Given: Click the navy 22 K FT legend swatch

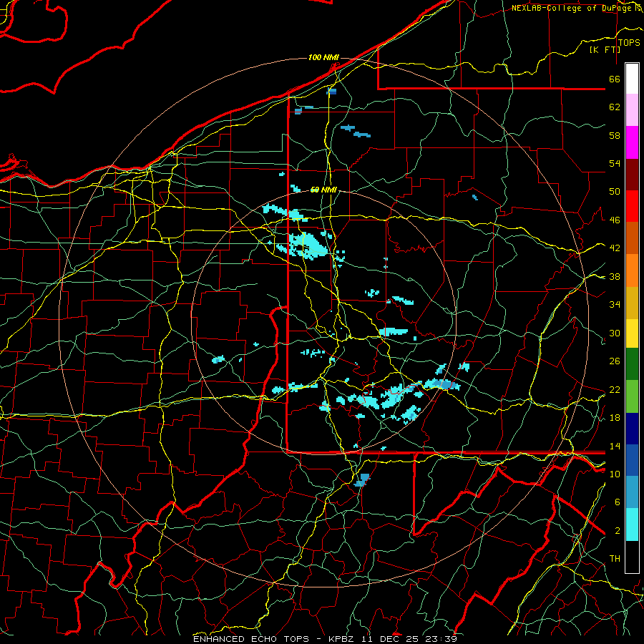Looking at the screenshot, I should pyautogui.click(x=632, y=429).
